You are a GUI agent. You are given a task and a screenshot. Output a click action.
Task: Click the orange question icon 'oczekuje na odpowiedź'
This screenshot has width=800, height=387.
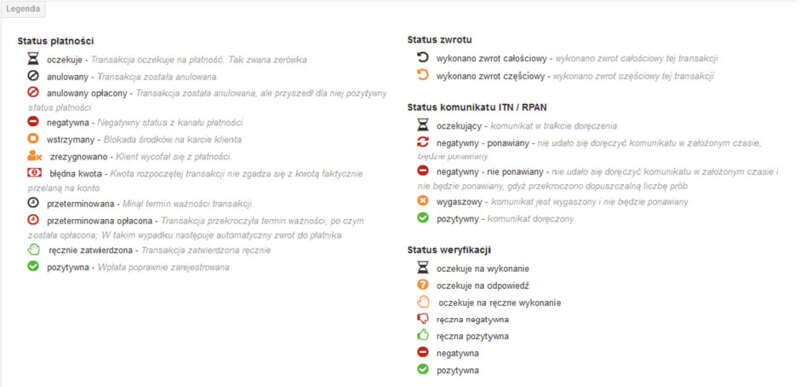423,285
